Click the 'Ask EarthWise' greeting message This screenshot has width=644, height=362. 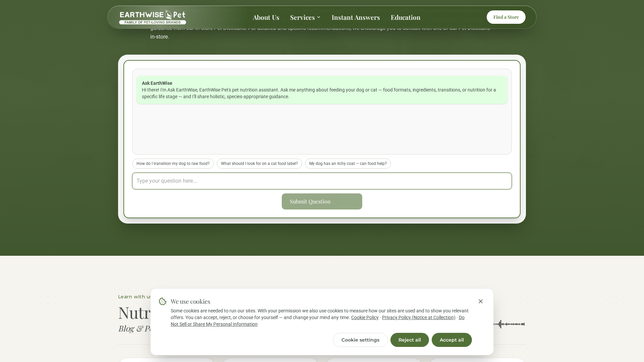click(x=322, y=90)
